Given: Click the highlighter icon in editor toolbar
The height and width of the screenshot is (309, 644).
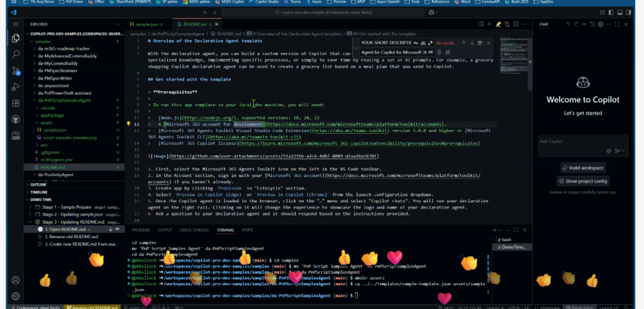Looking at the screenshot, I should click(x=498, y=24).
